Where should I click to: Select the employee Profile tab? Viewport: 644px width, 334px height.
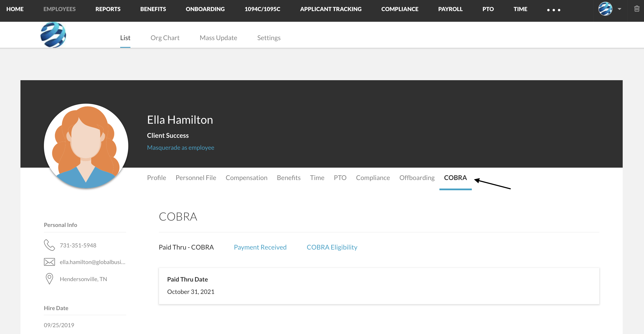(156, 178)
